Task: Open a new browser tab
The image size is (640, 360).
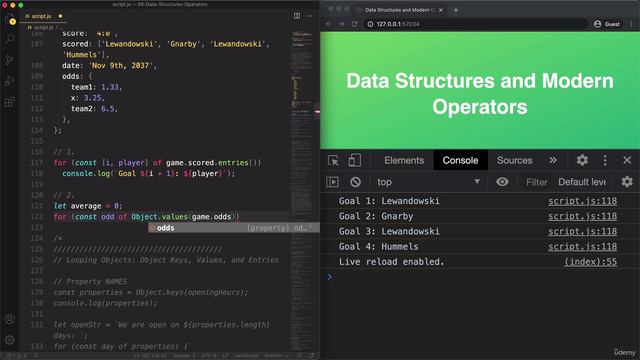Action: pos(456,10)
